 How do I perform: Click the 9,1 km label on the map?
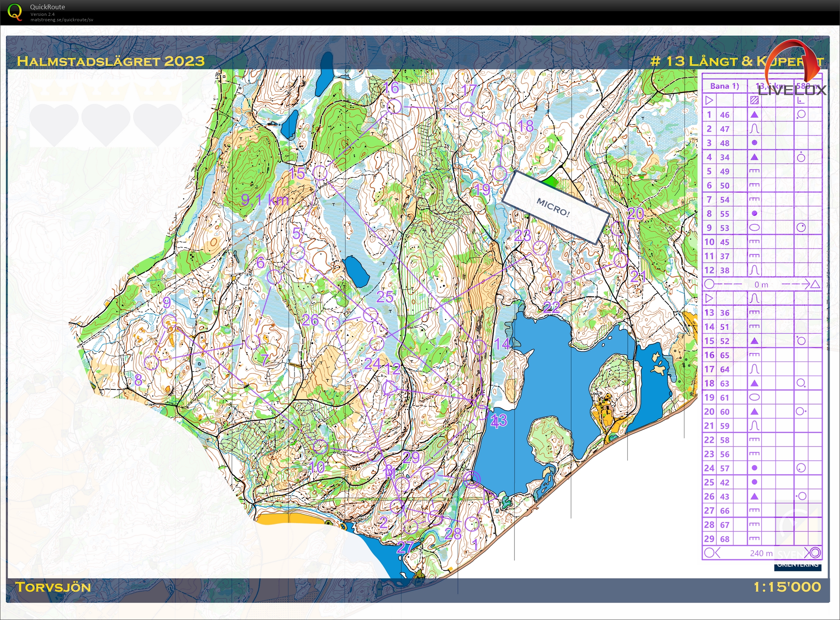click(x=265, y=200)
